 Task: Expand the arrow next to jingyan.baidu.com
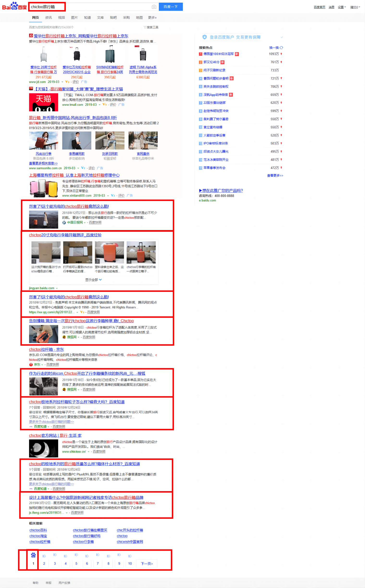[x=57, y=288]
